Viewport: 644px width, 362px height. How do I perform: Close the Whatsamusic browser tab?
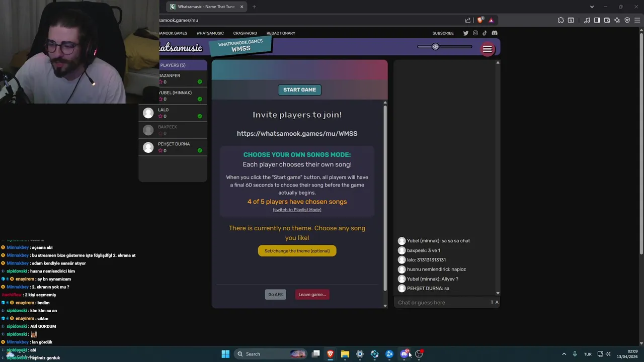point(242,7)
